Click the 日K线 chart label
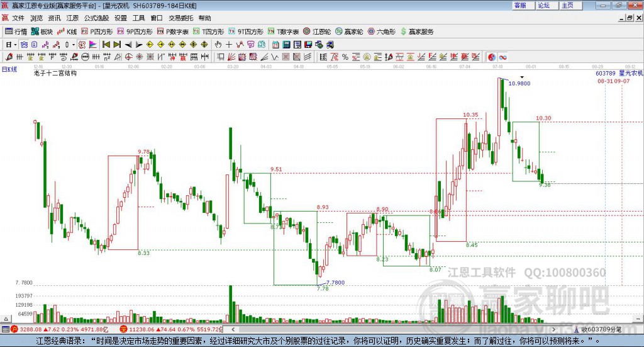This screenshot has height=347, width=644. 9,69
